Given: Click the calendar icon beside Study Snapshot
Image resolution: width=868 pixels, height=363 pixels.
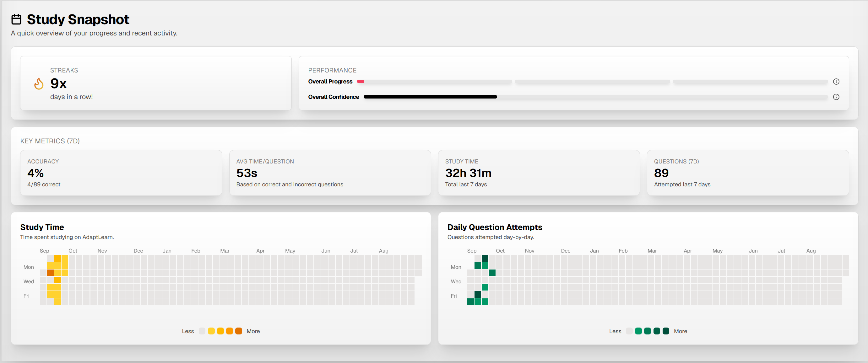Looking at the screenshot, I should pos(16,19).
